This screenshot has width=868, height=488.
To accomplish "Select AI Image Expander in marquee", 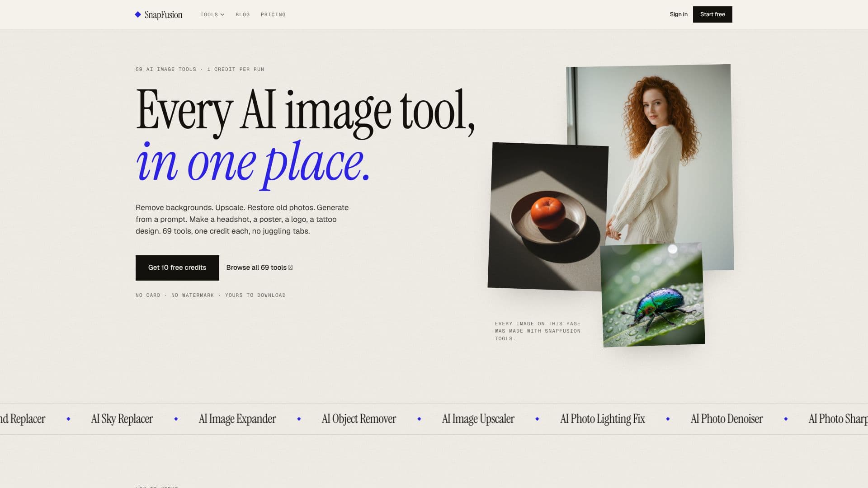I will [x=237, y=419].
